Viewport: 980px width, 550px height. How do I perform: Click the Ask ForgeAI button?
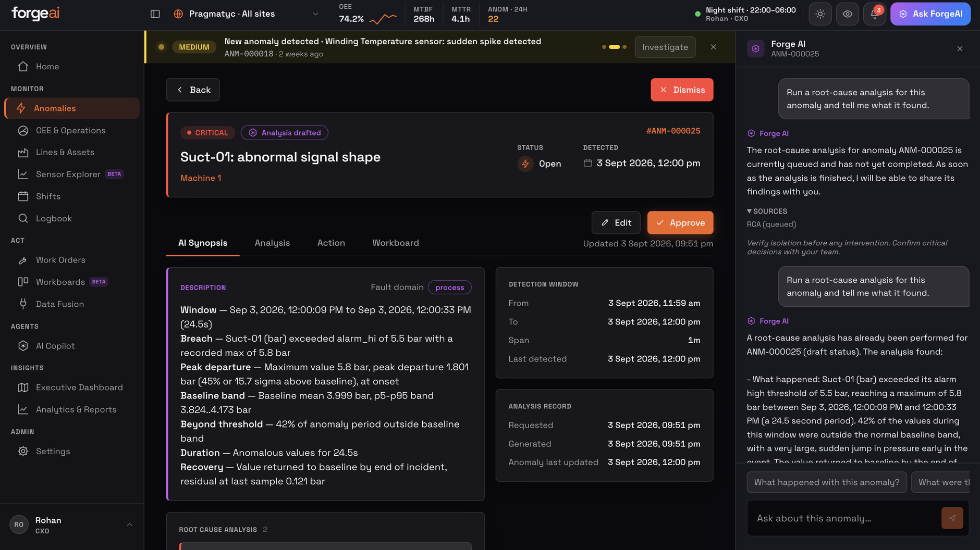[x=930, y=14]
